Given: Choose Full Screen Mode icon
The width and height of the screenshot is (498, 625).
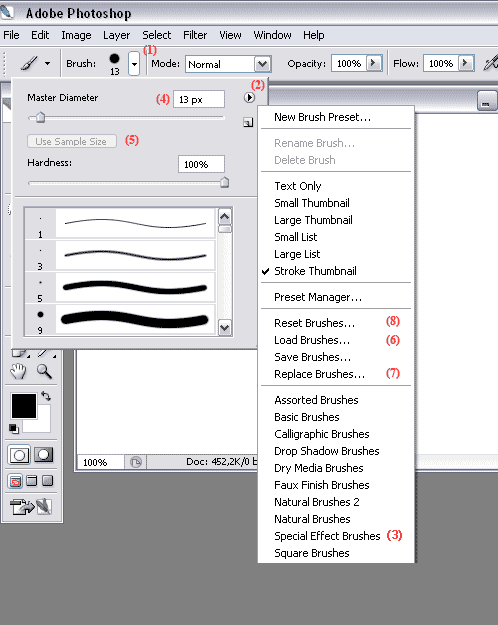Looking at the screenshot, I should 48,481.
